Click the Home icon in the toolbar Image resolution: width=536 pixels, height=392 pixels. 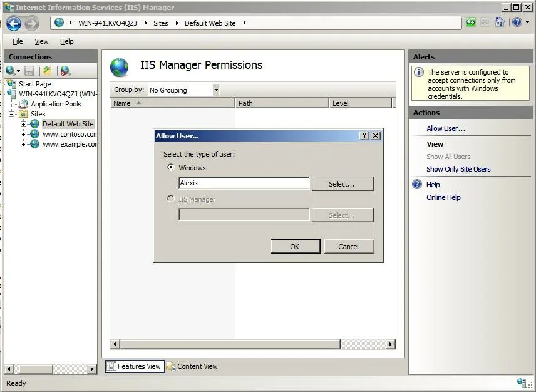pyautogui.click(x=500, y=23)
